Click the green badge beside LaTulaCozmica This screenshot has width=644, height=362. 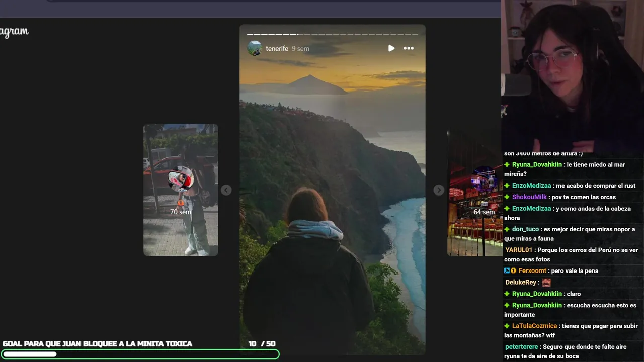[x=507, y=326]
